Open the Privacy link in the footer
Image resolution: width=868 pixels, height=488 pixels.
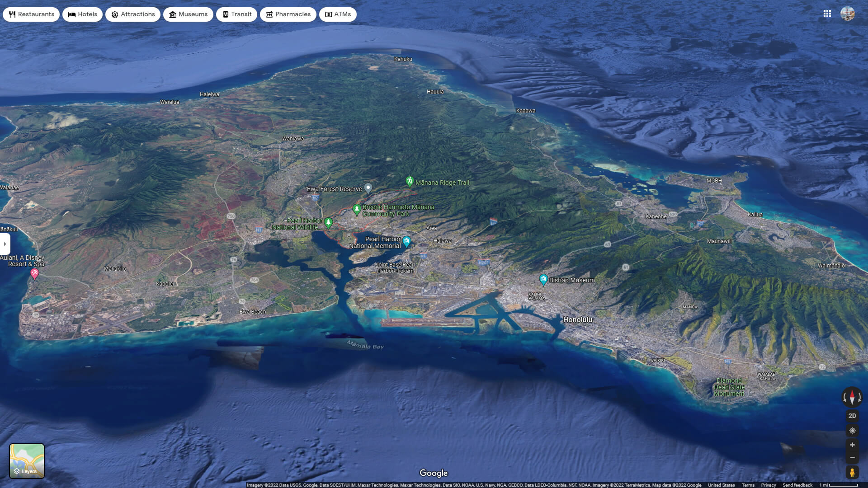(769, 485)
